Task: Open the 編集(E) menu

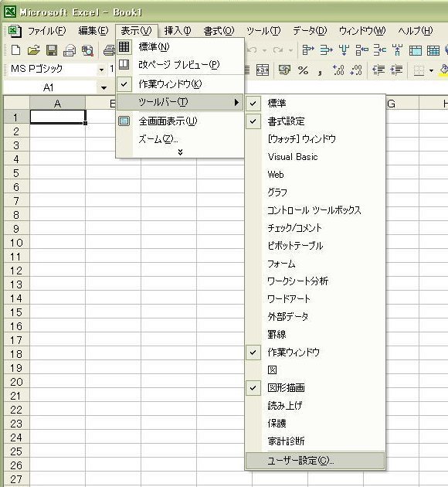Action: [93, 31]
